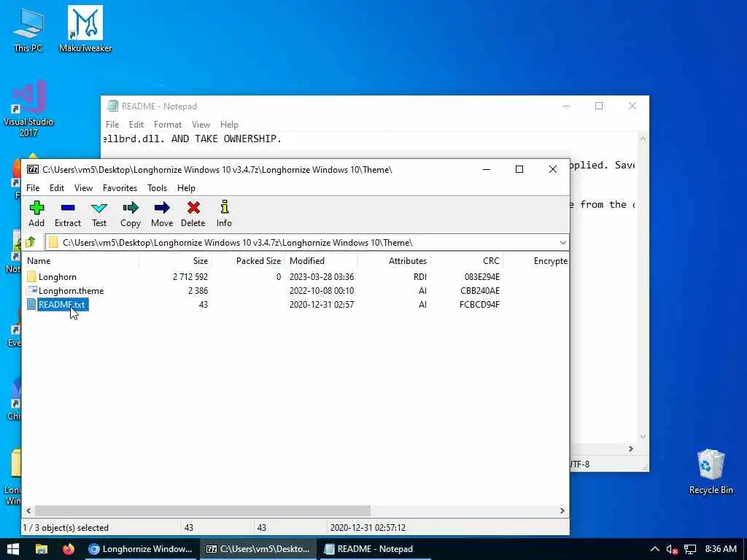
Task: Expand the 7-Zip address path dropdown
Action: tap(562, 242)
